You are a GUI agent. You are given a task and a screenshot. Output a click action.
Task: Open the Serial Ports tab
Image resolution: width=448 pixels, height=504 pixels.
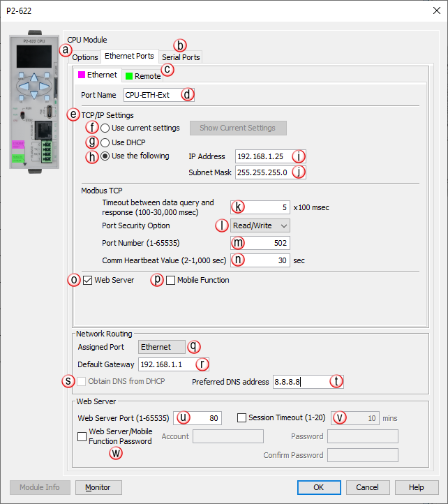point(181,57)
